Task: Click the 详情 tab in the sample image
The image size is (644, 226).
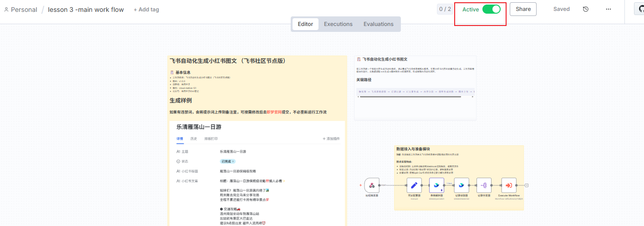Action: 181,139
